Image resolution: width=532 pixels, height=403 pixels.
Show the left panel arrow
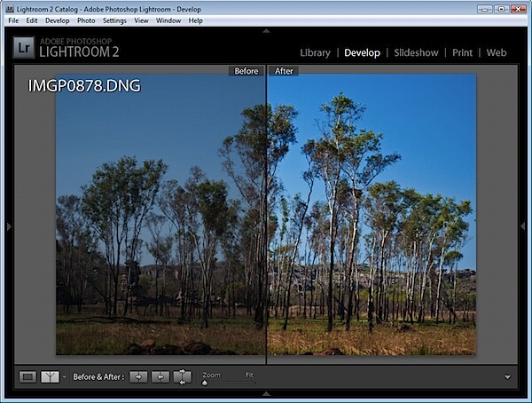click(9, 226)
